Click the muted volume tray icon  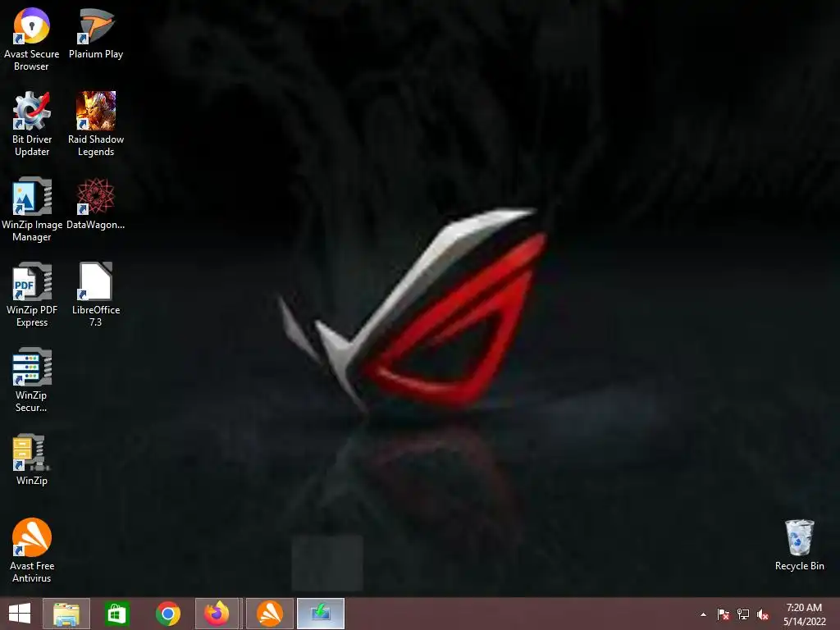pyautogui.click(x=763, y=614)
